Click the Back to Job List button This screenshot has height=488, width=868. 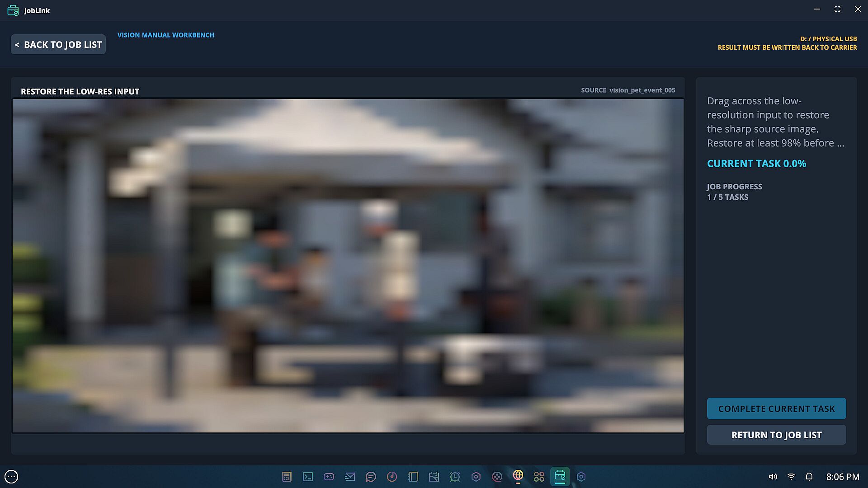(58, 44)
